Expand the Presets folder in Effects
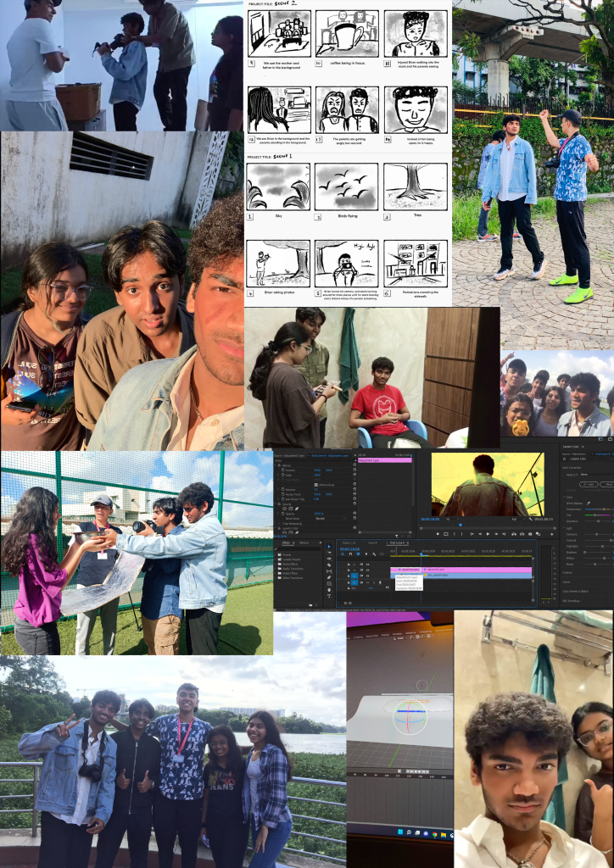The width and height of the screenshot is (614, 868). 282,554
